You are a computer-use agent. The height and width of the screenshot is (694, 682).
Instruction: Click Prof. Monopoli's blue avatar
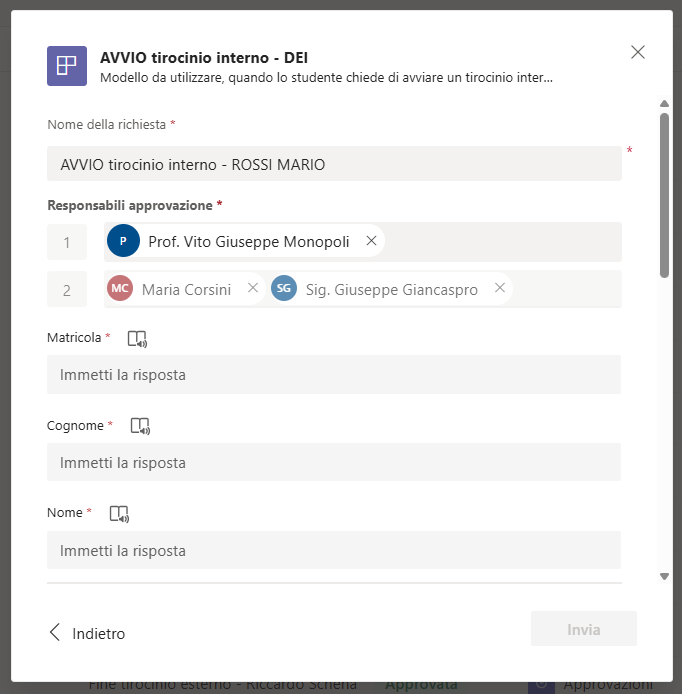point(123,241)
